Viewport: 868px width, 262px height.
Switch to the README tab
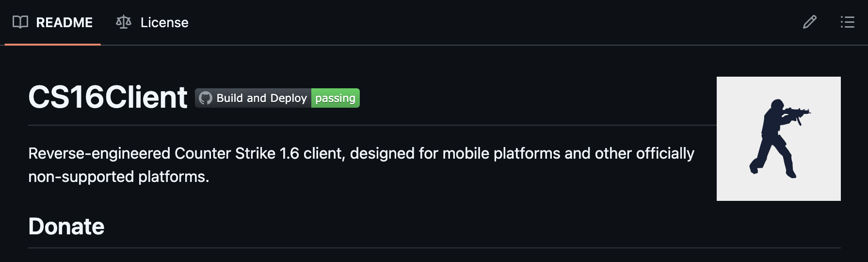click(64, 22)
